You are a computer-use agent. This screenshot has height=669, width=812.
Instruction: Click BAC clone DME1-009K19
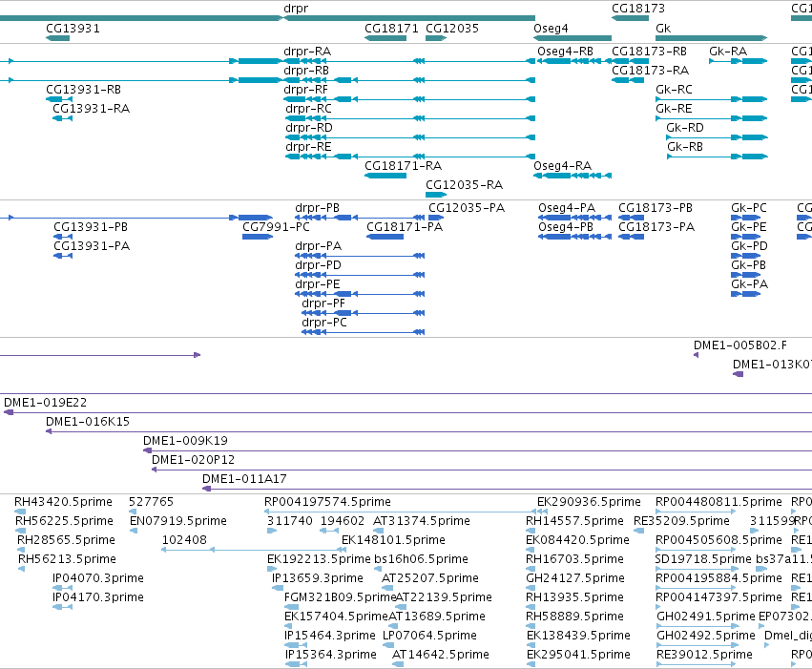(x=185, y=441)
